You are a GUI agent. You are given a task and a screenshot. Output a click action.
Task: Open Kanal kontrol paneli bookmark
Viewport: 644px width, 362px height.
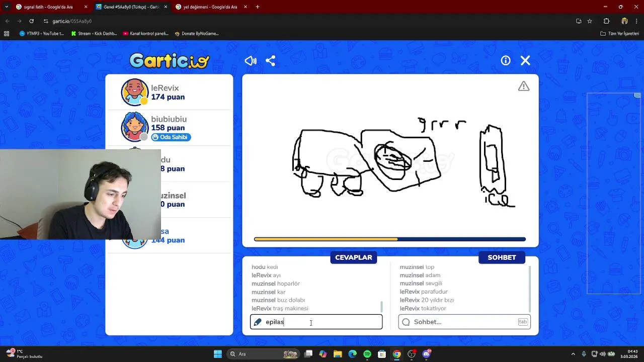pyautogui.click(x=146, y=34)
